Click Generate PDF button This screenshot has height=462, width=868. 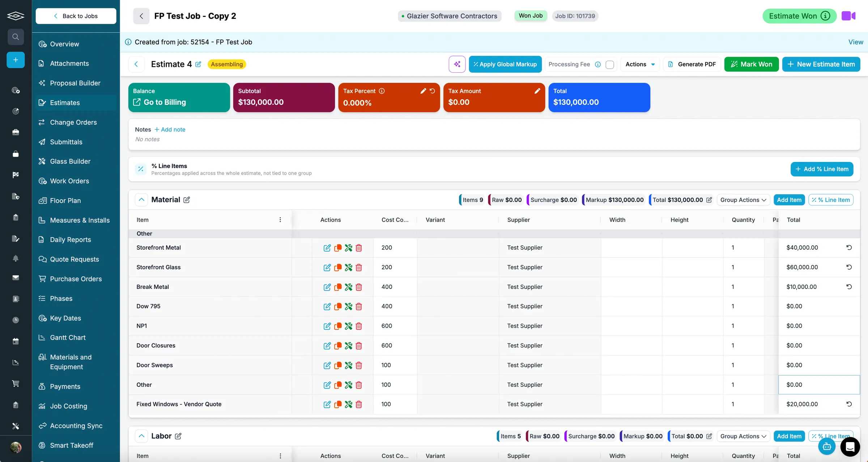click(692, 64)
